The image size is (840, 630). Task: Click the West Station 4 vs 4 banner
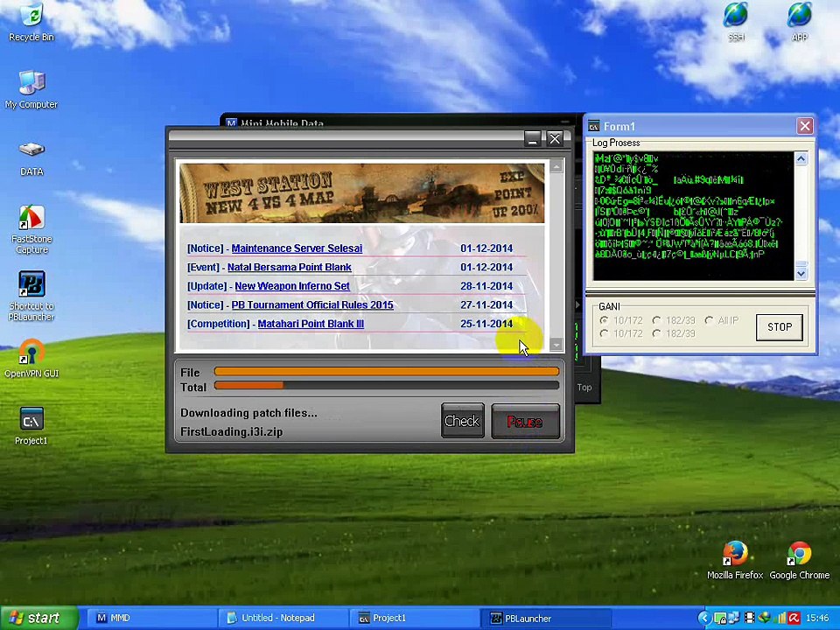(362, 193)
